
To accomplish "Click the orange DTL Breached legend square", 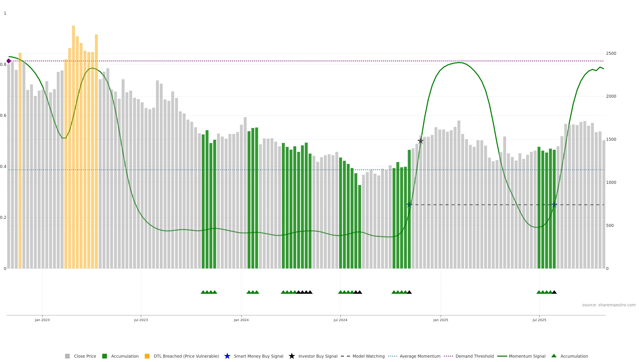I will pyautogui.click(x=147, y=356).
